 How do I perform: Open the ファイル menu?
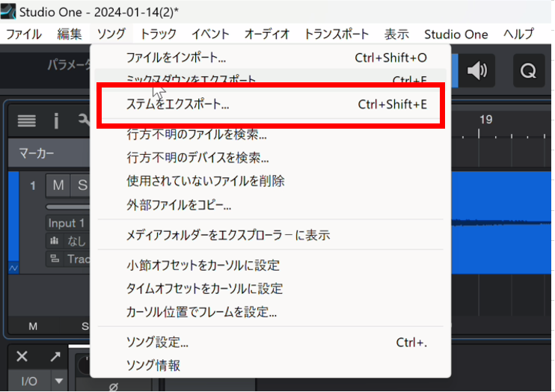[x=24, y=34]
